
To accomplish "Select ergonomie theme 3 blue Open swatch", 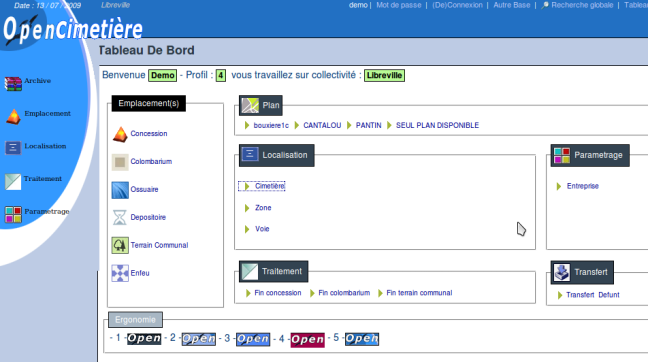I will click(x=253, y=339).
